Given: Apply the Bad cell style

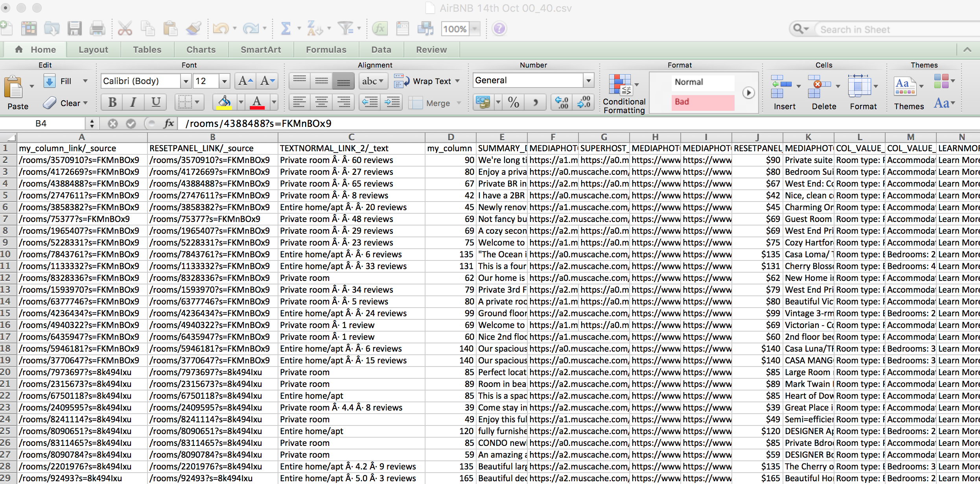Looking at the screenshot, I should (x=702, y=102).
